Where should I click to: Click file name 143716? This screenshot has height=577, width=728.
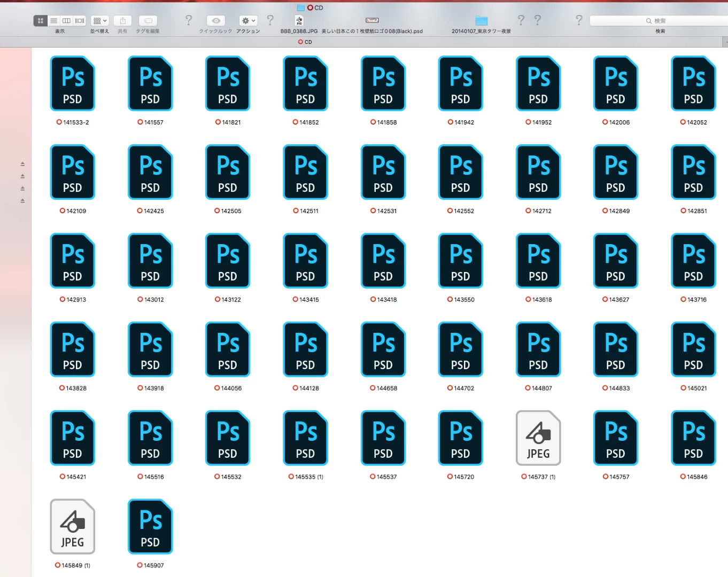point(697,300)
